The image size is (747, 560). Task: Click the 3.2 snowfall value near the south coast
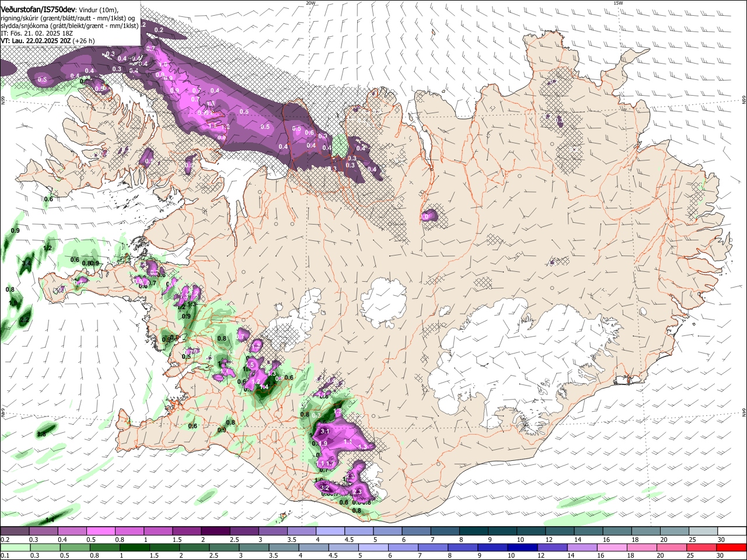325,488
